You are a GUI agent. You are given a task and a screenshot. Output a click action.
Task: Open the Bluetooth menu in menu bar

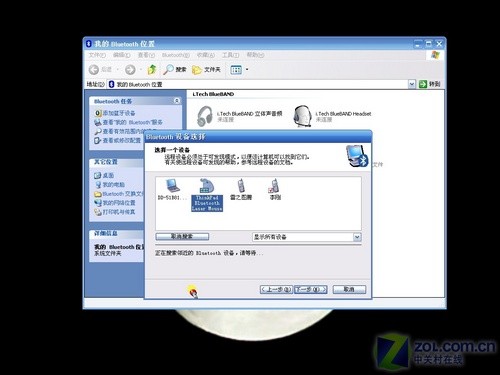[x=176, y=55]
